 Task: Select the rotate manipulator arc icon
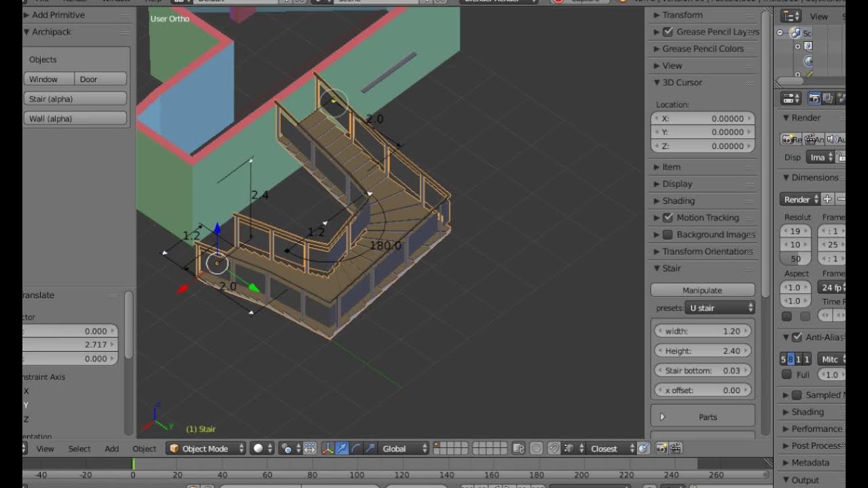(x=356, y=449)
